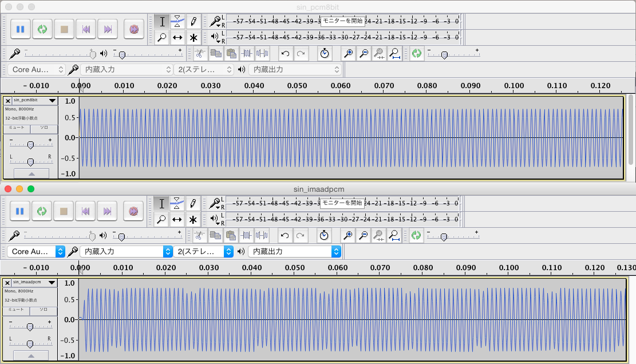The image size is (636, 364).
Task: Click play-at-speed green icon in sin_imaadpcm window
Action: pos(416,235)
